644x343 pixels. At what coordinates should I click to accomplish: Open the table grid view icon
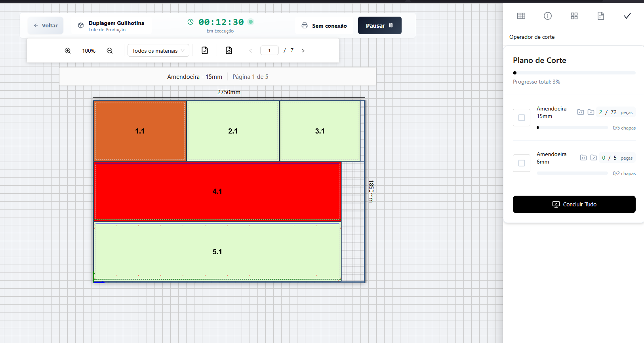click(521, 16)
